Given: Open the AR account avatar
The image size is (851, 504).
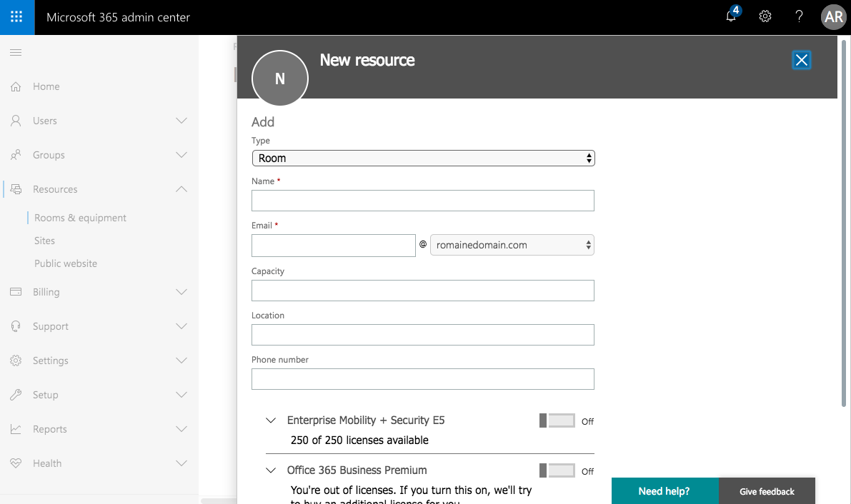Looking at the screenshot, I should click(834, 17).
